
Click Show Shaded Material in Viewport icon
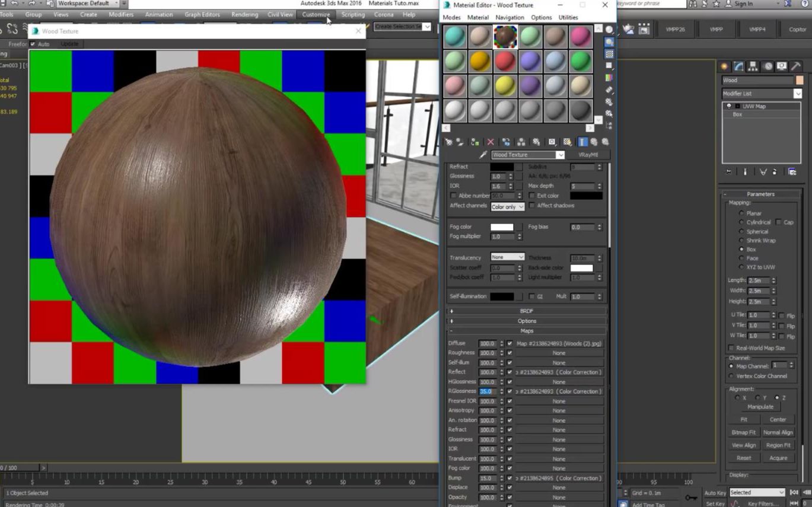pyautogui.click(x=568, y=142)
